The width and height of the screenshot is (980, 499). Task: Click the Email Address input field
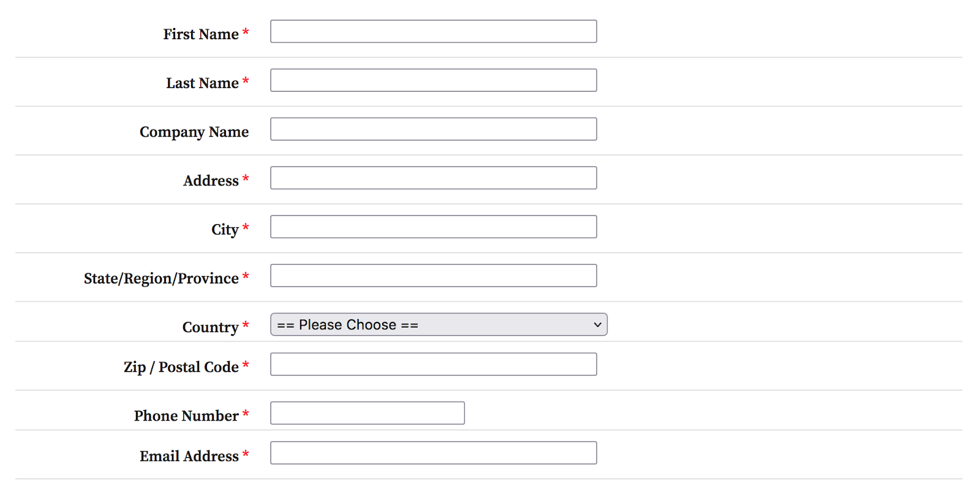tap(433, 453)
